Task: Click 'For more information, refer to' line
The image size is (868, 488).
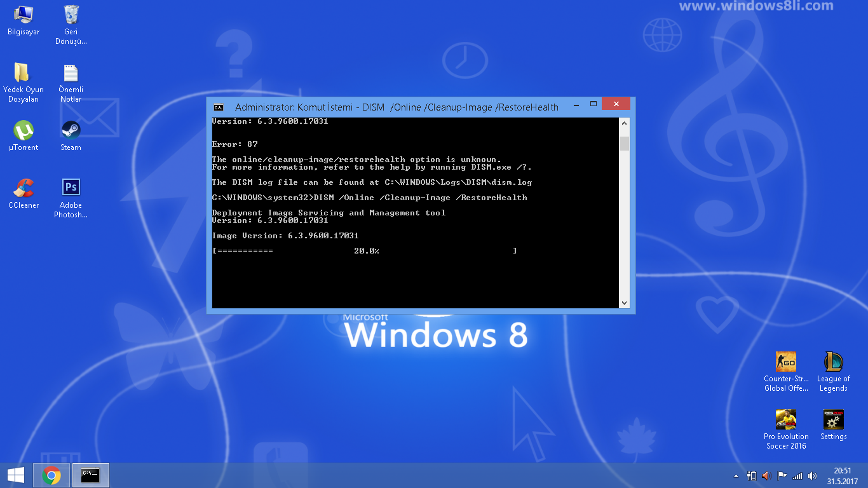Action: (372, 167)
